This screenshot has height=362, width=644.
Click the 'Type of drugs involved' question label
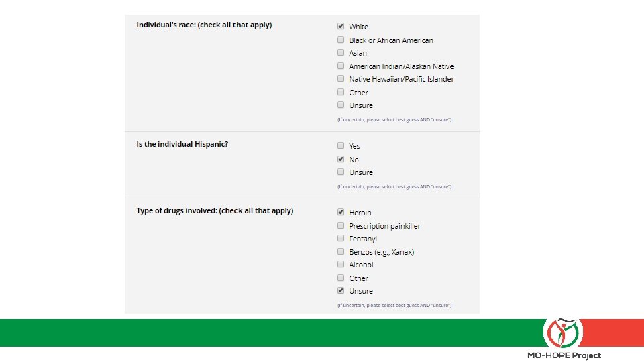(215, 210)
